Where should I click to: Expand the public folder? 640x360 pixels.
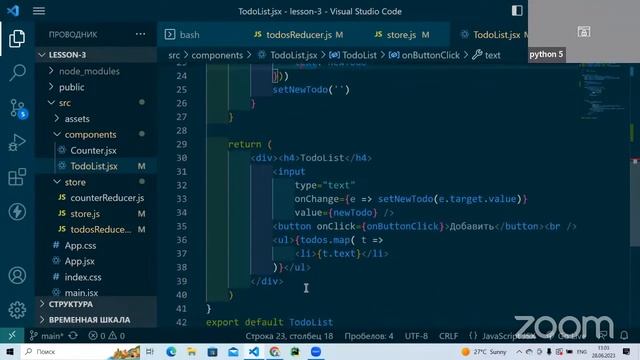point(72,87)
